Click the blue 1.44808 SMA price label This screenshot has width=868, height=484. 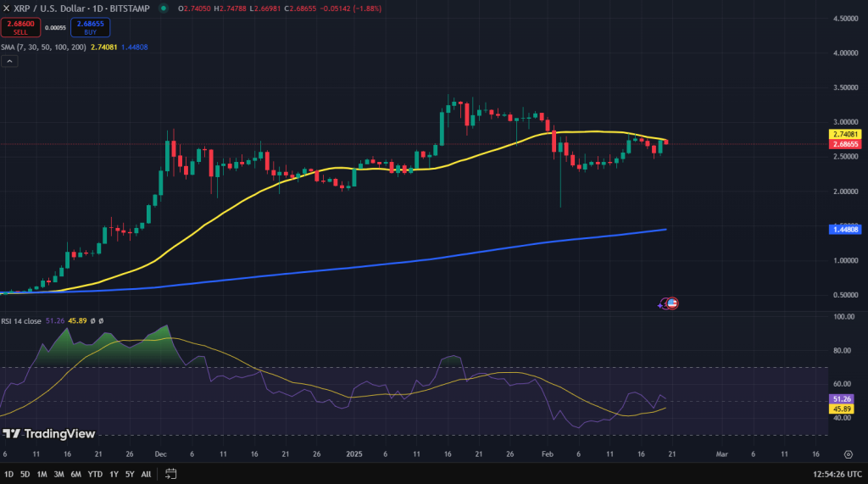tap(845, 229)
